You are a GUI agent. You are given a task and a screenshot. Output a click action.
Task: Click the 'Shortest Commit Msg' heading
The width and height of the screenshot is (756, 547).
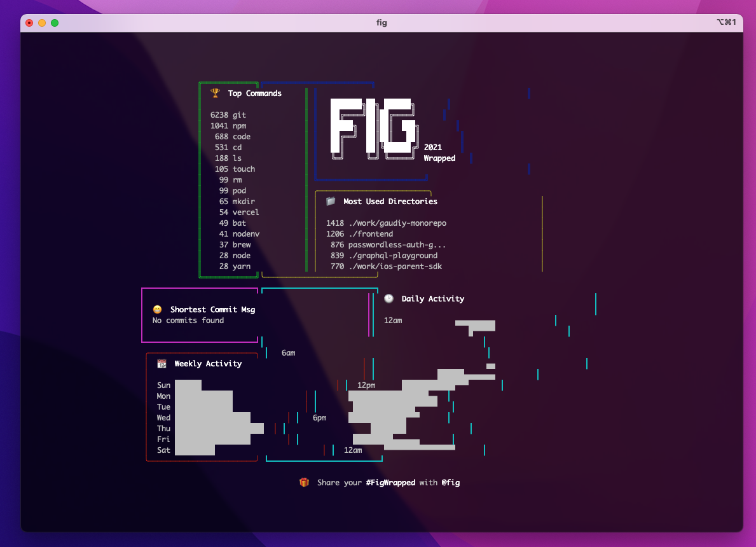point(212,310)
